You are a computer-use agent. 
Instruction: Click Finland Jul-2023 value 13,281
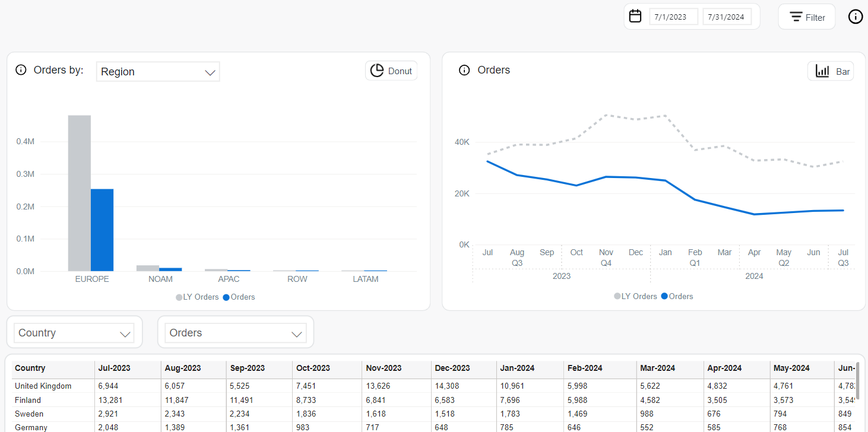tap(110, 400)
